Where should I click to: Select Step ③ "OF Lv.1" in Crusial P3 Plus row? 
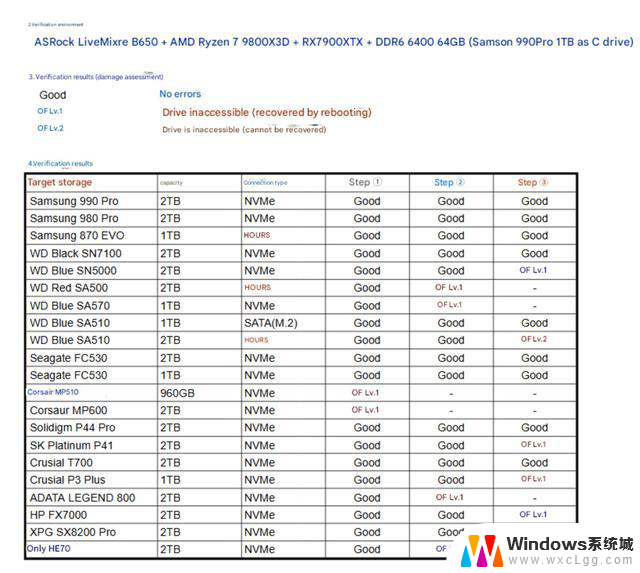[x=533, y=479]
